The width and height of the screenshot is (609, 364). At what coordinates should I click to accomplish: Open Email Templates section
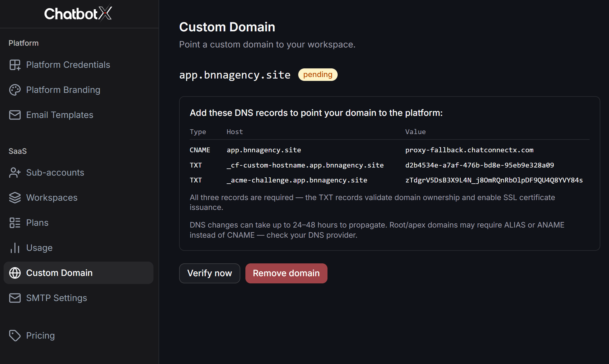(x=79, y=115)
